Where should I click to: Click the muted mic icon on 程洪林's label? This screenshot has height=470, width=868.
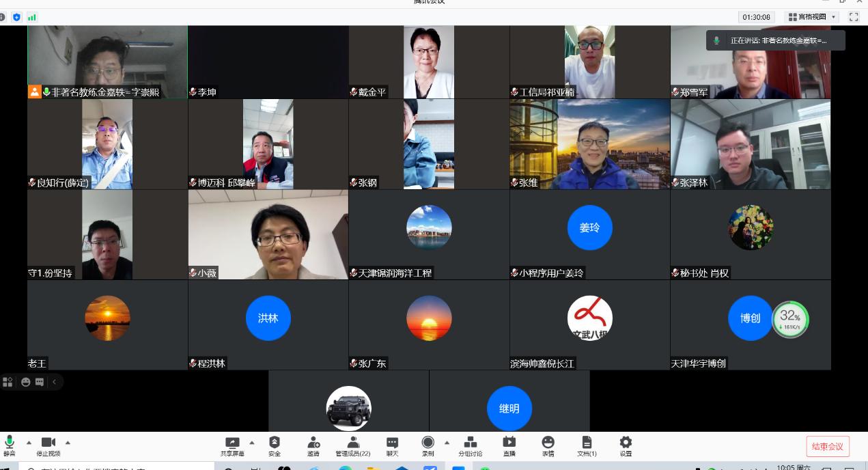193,363
